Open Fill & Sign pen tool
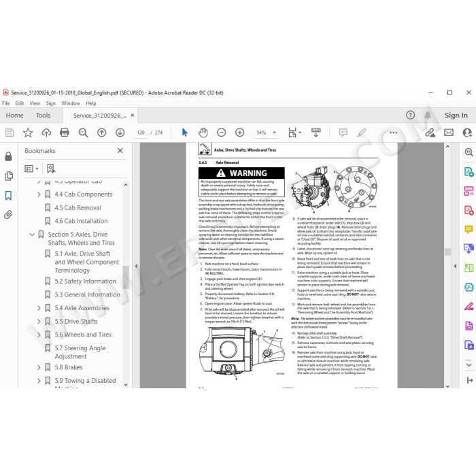The width and height of the screenshot is (476, 476). (x=469, y=306)
